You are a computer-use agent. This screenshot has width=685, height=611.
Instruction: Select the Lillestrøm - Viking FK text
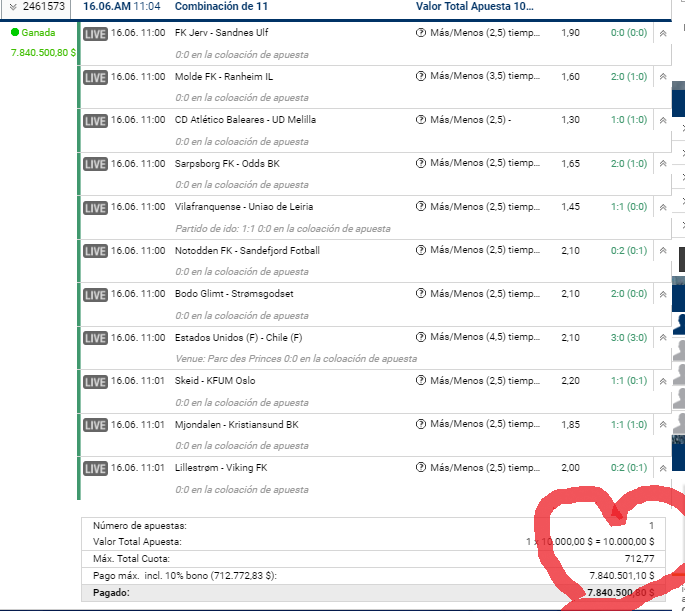(221, 468)
